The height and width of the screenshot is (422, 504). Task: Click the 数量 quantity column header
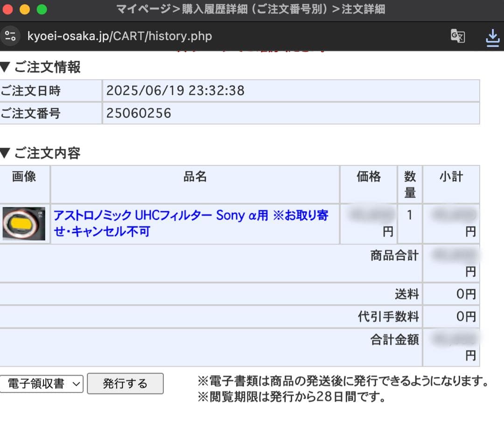pyautogui.click(x=410, y=184)
